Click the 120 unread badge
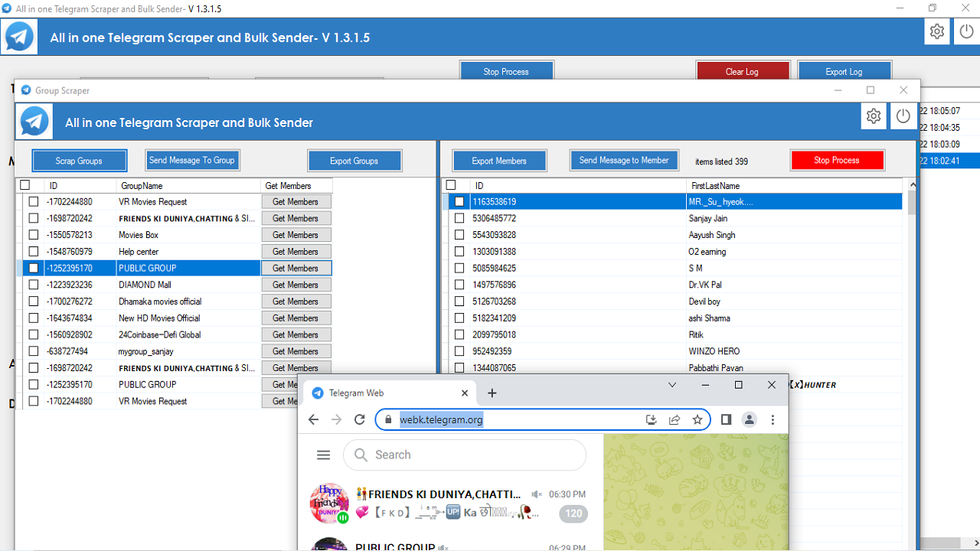The height and width of the screenshot is (551, 980). coord(573,514)
